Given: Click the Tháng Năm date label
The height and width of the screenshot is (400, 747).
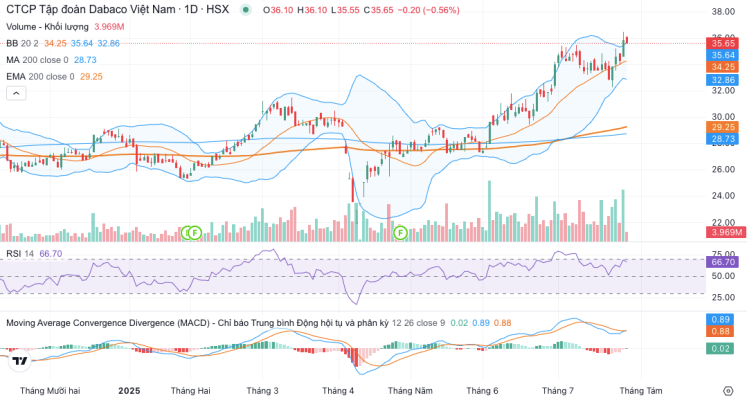Looking at the screenshot, I should (410, 391).
